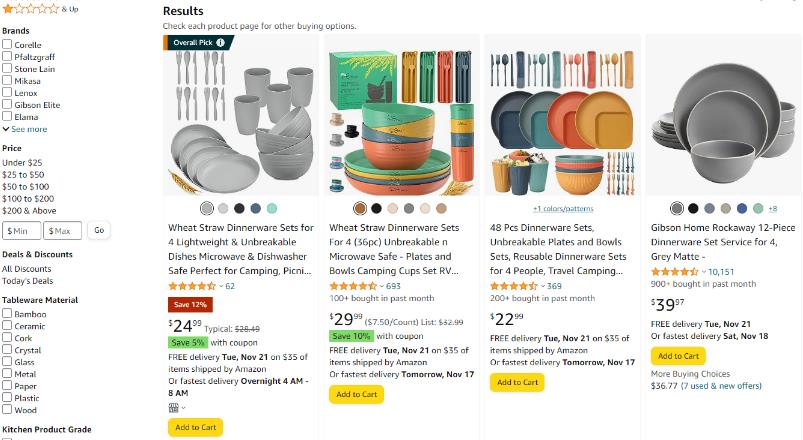
Task: Select the Bamboo material checkbox
Action: pyautogui.click(x=7, y=313)
